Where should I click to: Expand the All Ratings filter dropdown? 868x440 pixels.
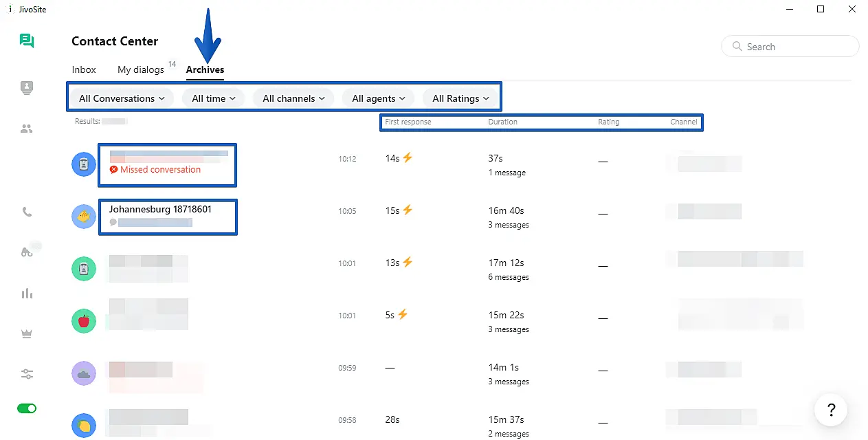pyautogui.click(x=460, y=98)
